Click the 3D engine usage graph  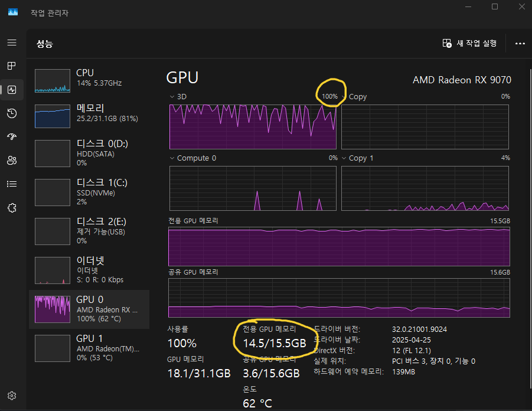(x=253, y=127)
